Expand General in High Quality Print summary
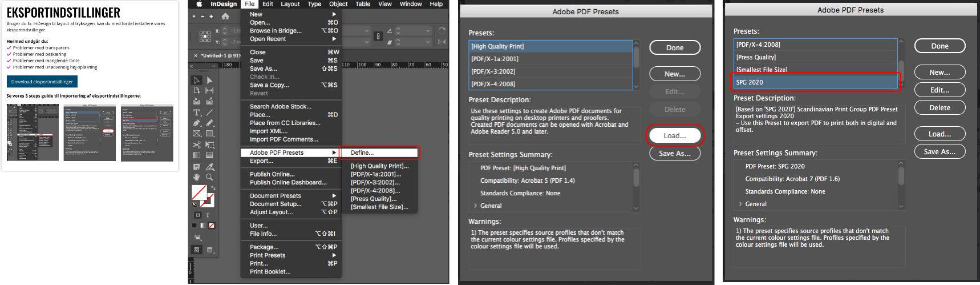980x285 pixels. point(476,206)
